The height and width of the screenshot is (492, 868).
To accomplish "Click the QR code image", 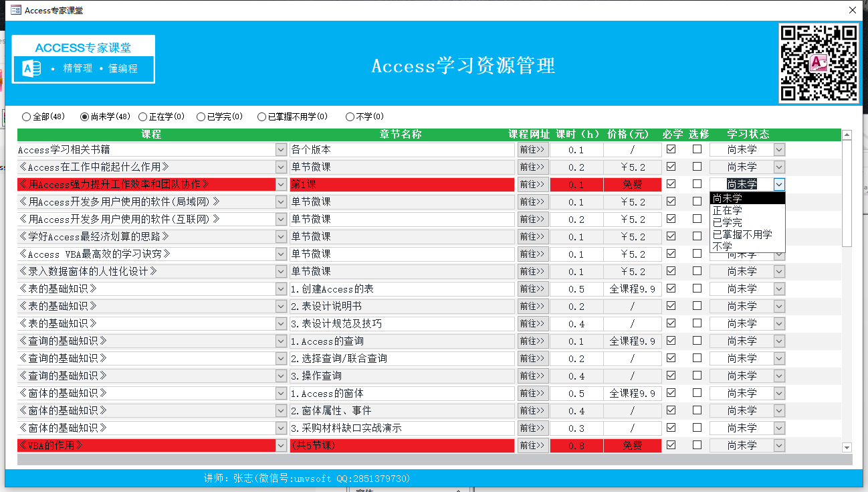I will [x=819, y=63].
